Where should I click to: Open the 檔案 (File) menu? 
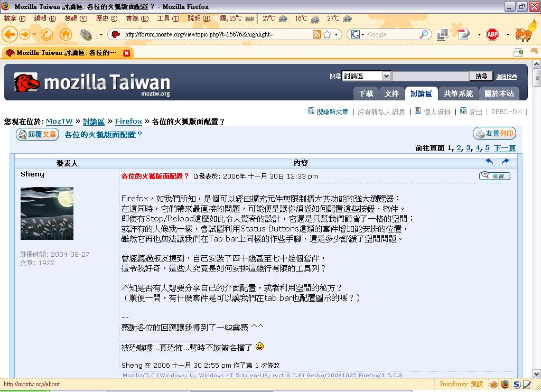click(14, 18)
